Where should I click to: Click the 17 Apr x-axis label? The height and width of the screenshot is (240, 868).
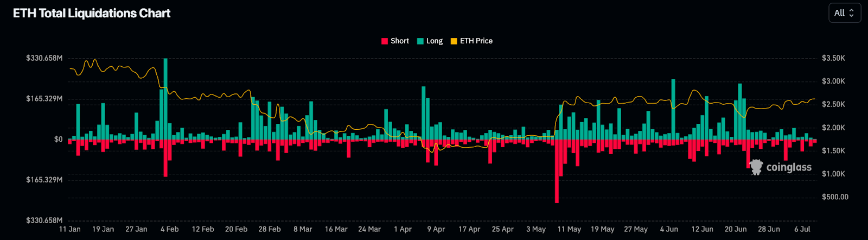click(x=469, y=229)
